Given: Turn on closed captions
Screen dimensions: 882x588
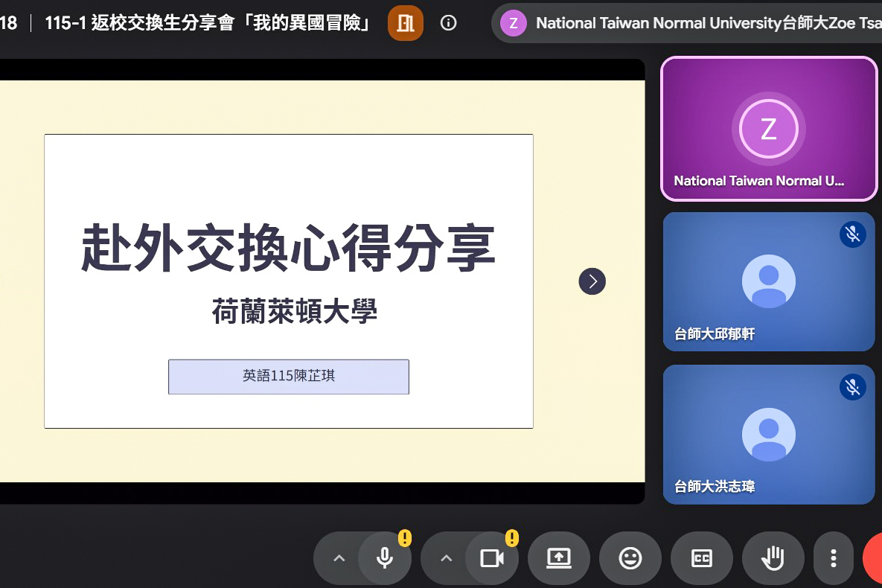Looking at the screenshot, I should [701, 559].
